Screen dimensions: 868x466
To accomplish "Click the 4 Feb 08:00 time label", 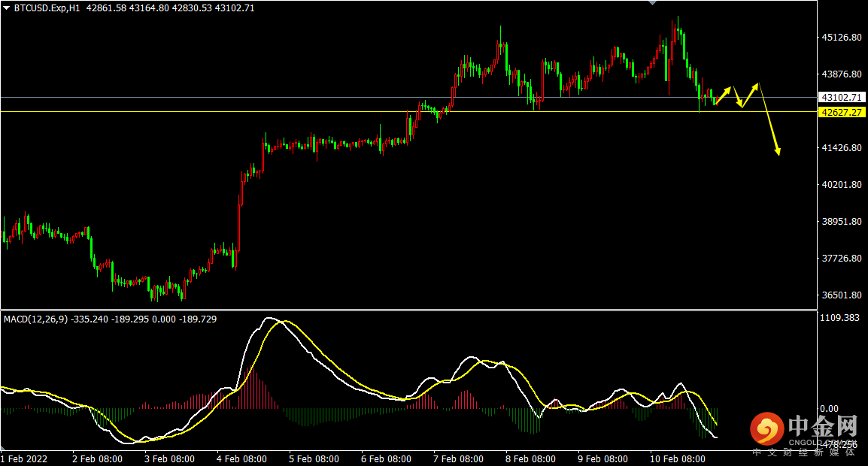I will 242,459.
